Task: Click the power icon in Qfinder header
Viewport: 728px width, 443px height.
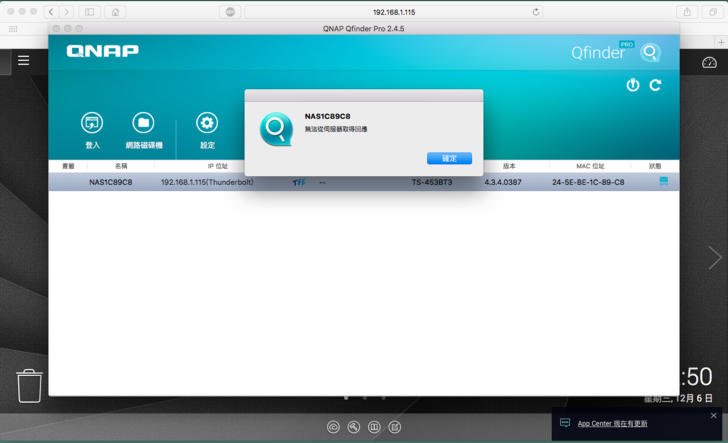Action: [633, 85]
